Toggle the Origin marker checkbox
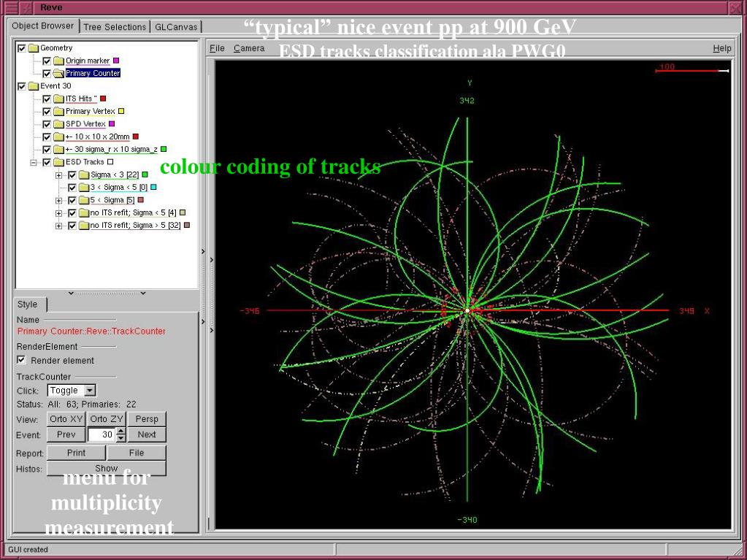The width and height of the screenshot is (747, 560). [47, 61]
